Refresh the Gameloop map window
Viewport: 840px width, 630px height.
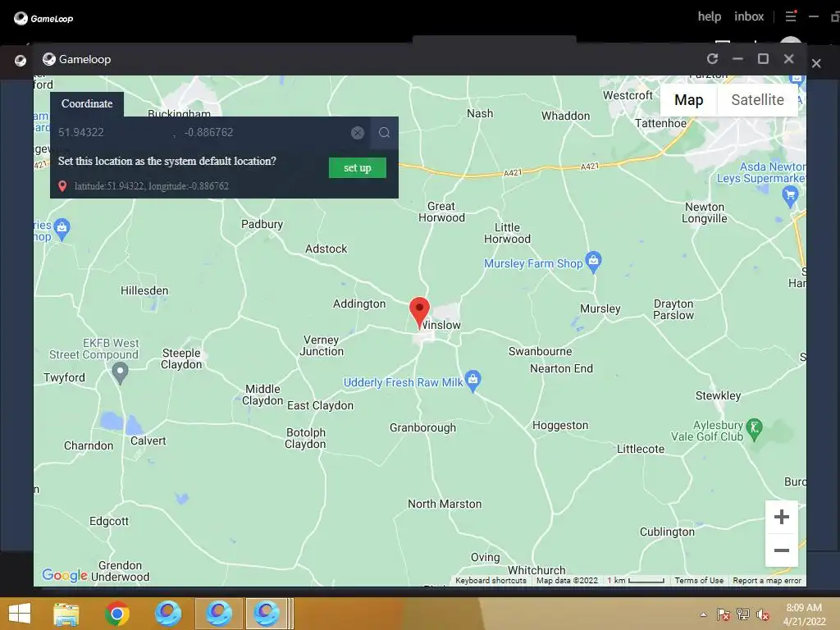(712, 59)
